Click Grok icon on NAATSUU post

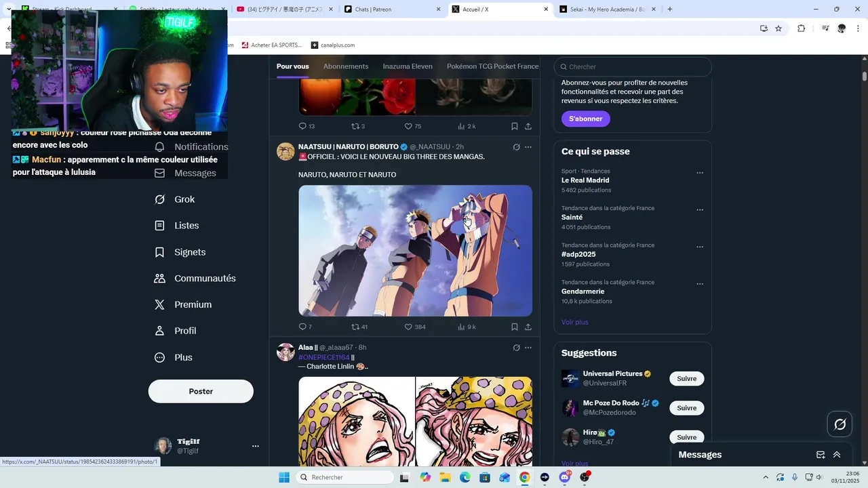point(516,147)
